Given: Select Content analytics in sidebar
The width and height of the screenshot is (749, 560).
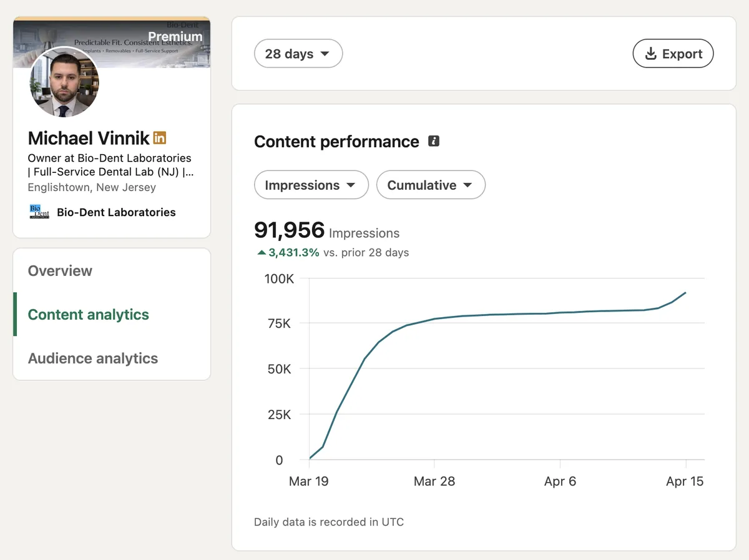Looking at the screenshot, I should [x=89, y=315].
